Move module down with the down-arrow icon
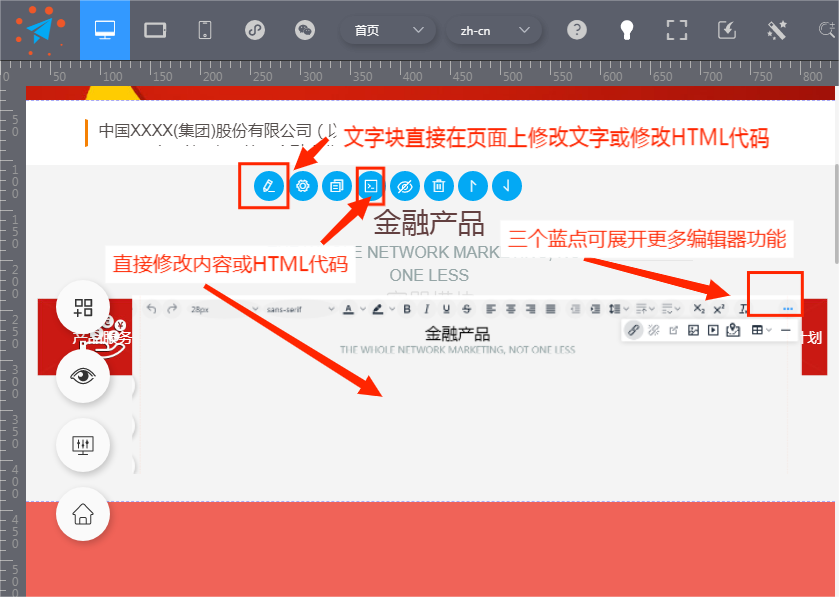The image size is (839, 597). tap(507, 186)
